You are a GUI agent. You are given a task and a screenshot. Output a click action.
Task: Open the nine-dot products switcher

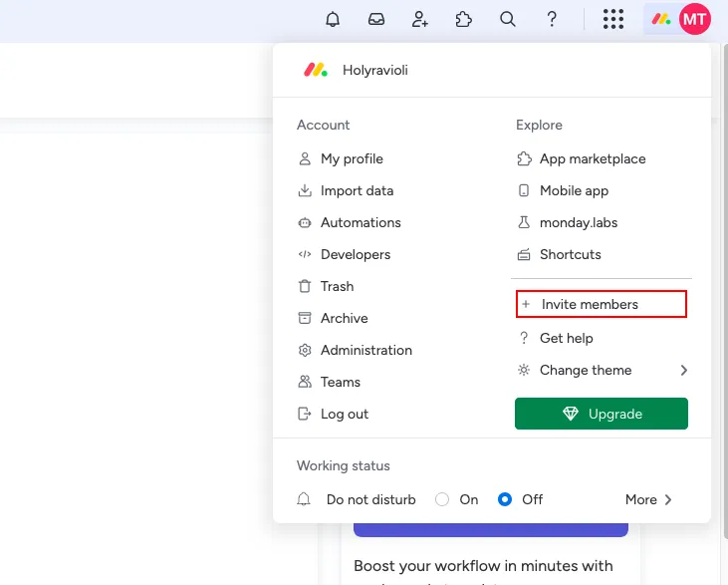(613, 19)
